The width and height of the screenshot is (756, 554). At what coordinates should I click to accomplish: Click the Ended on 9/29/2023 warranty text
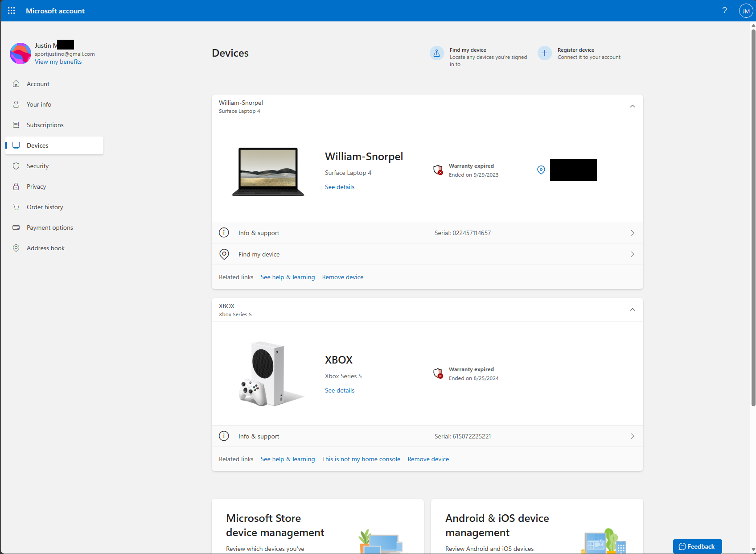coord(474,175)
